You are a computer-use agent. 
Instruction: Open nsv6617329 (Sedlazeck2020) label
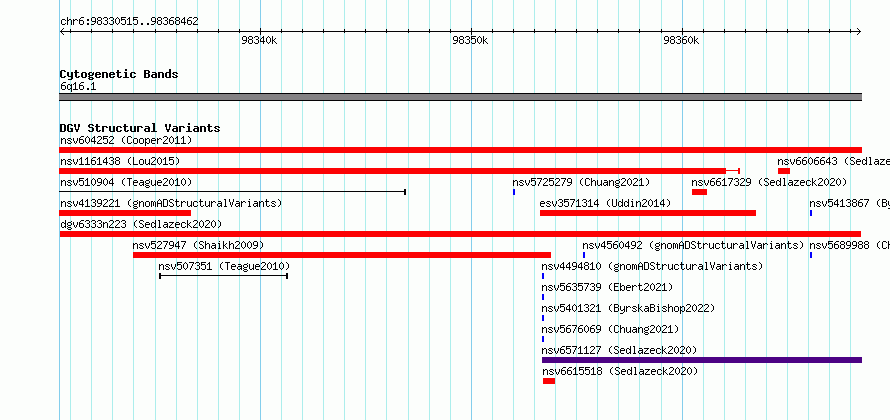pyautogui.click(x=769, y=182)
